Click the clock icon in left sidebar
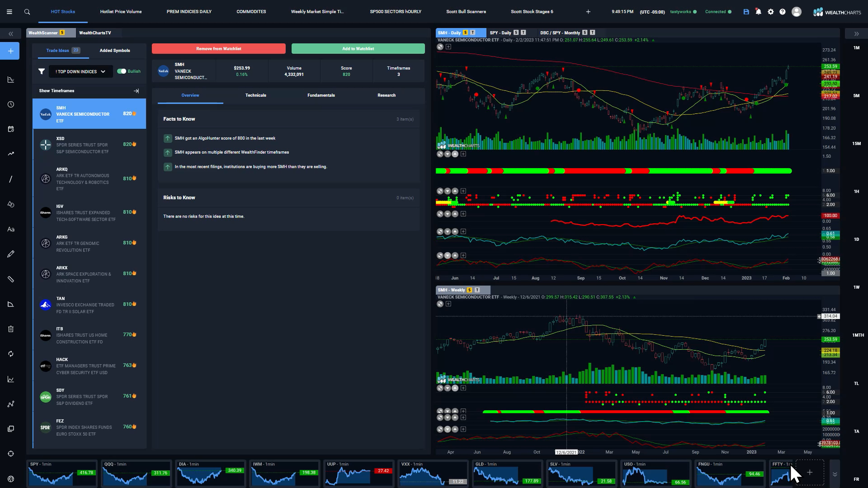The image size is (868, 488). pyautogui.click(x=11, y=104)
